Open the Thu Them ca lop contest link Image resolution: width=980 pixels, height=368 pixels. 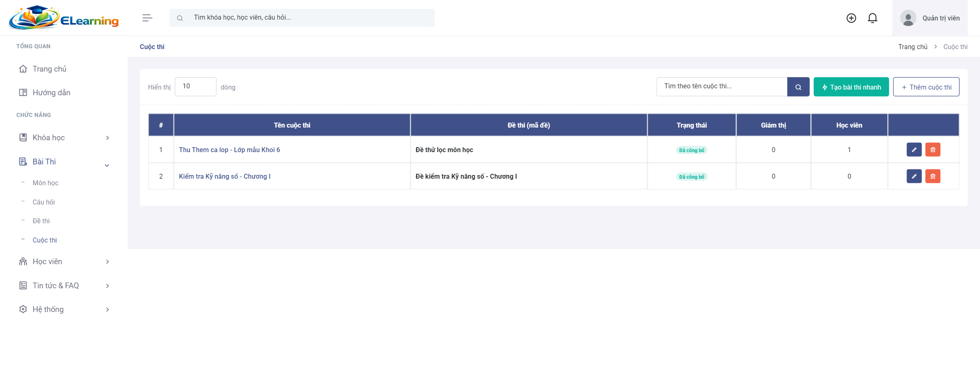click(x=229, y=150)
